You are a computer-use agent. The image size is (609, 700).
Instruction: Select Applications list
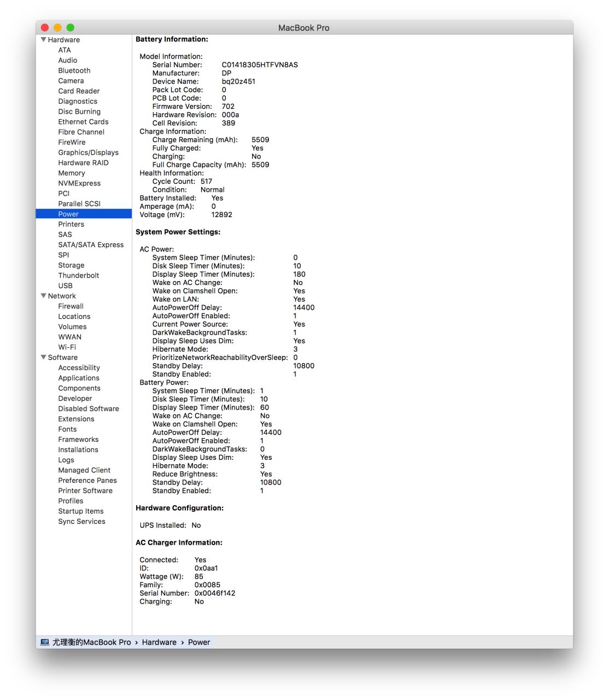click(79, 378)
